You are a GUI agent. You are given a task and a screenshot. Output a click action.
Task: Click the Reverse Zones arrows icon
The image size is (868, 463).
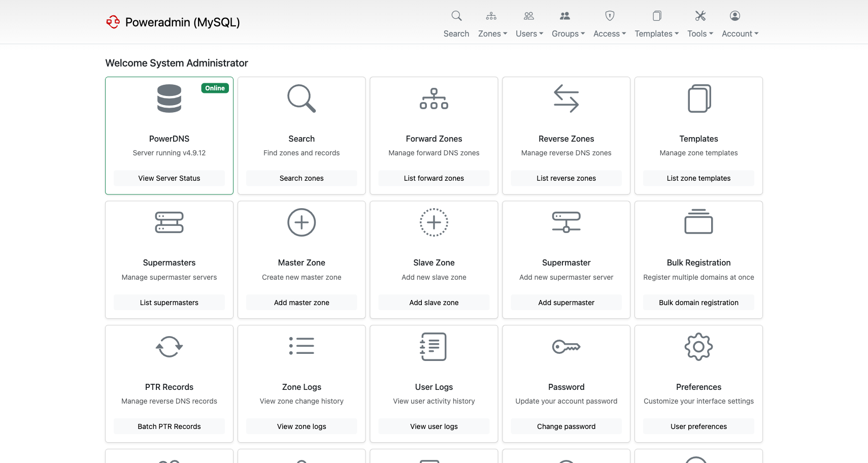566,98
